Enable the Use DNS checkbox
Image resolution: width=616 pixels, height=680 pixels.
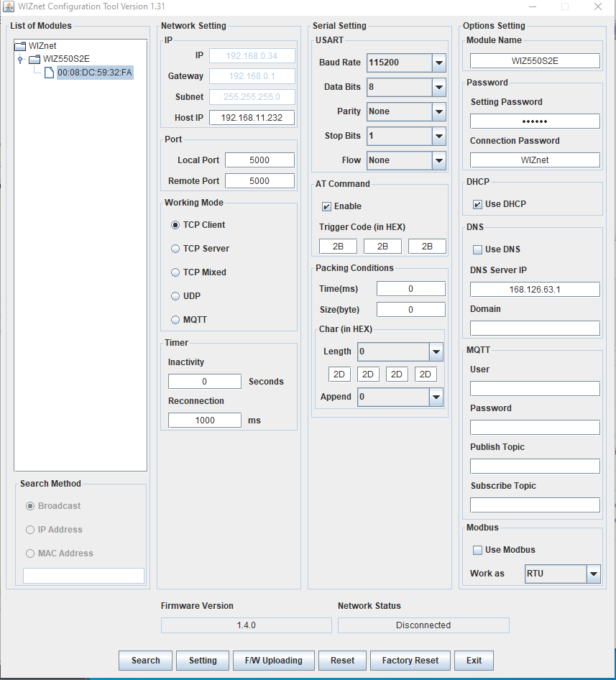click(477, 249)
